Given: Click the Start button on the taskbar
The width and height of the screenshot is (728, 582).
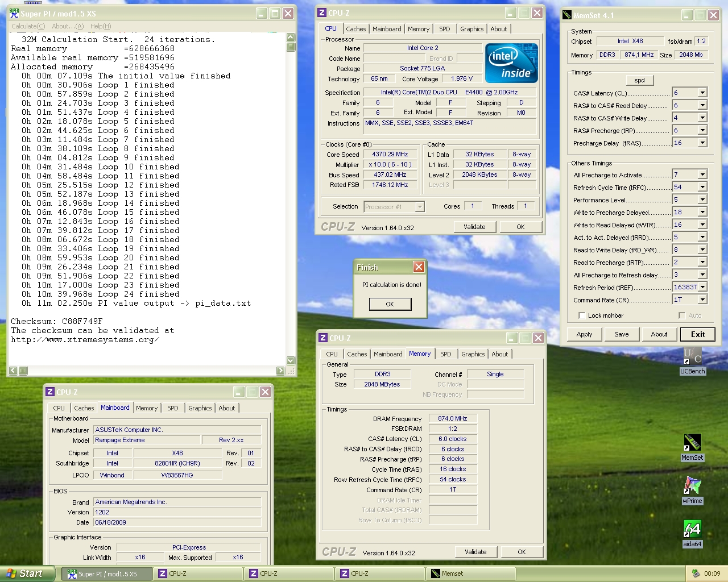Looking at the screenshot, I should (x=27, y=573).
